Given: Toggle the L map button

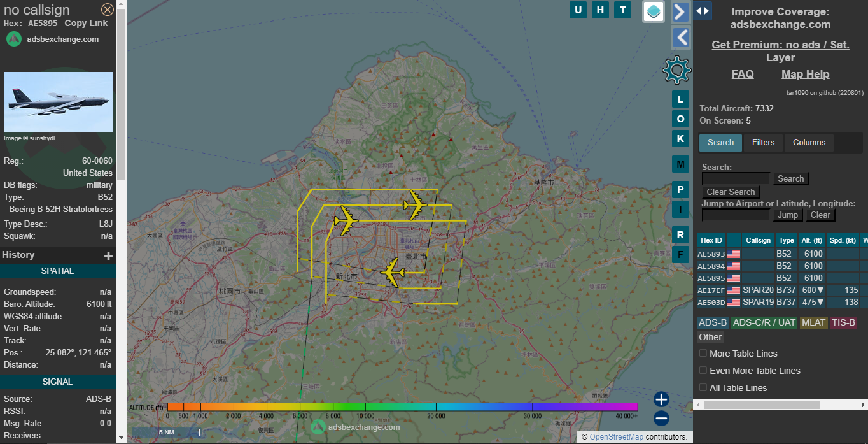Looking at the screenshot, I should [680, 99].
